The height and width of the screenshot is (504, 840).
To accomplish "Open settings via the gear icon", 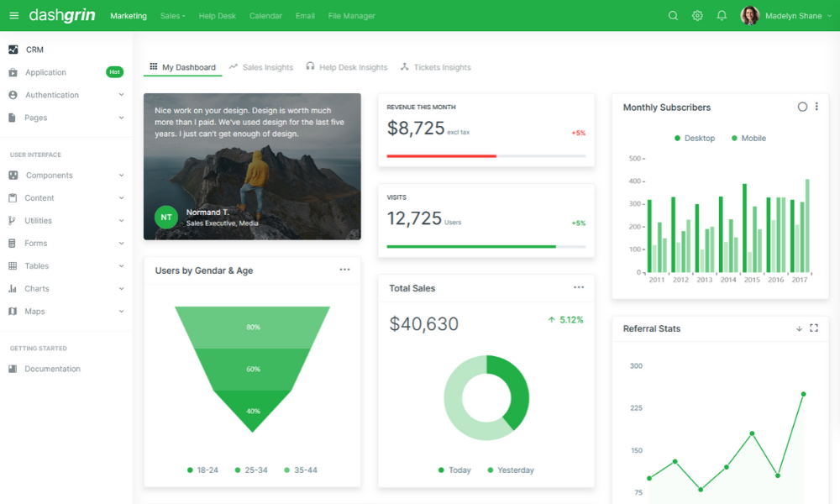I will (x=697, y=16).
